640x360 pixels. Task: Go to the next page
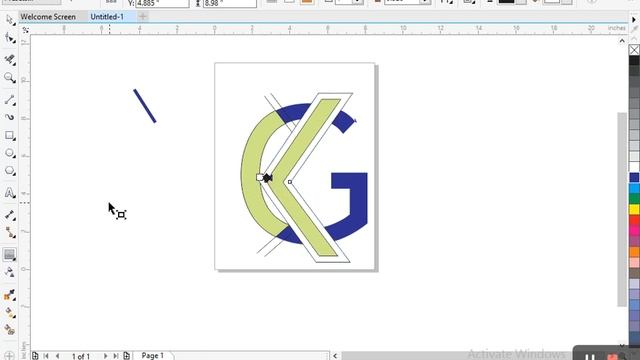pyautogui.click(x=105, y=356)
